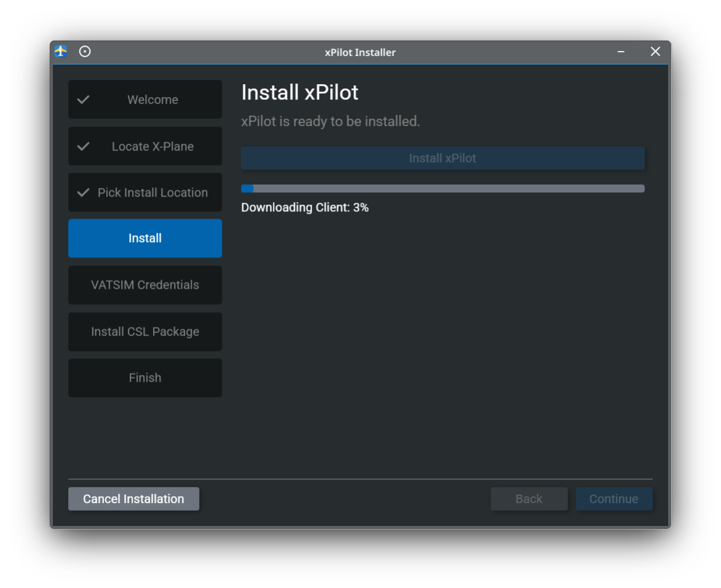Select the highlighted Install step
Viewport: 721px width, 588px height.
coord(145,238)
